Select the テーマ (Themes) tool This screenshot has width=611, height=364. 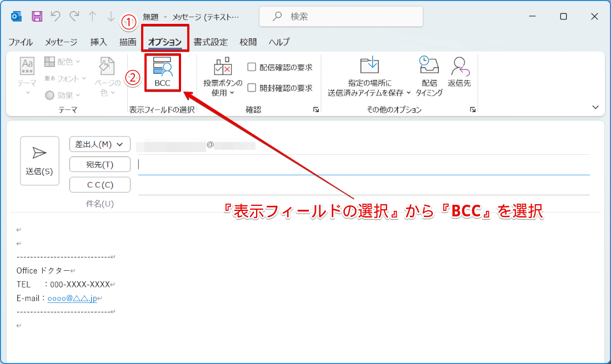(x=27, y=75)
